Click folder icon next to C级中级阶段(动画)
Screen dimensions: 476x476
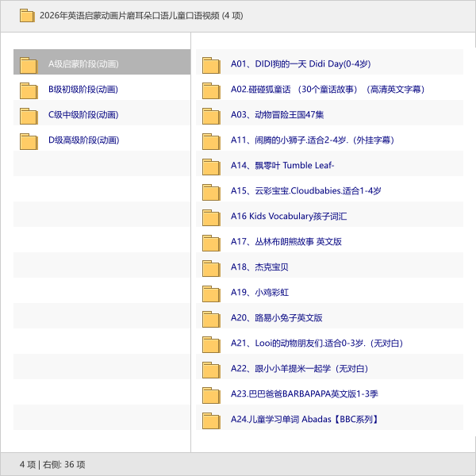pos(29,115)
